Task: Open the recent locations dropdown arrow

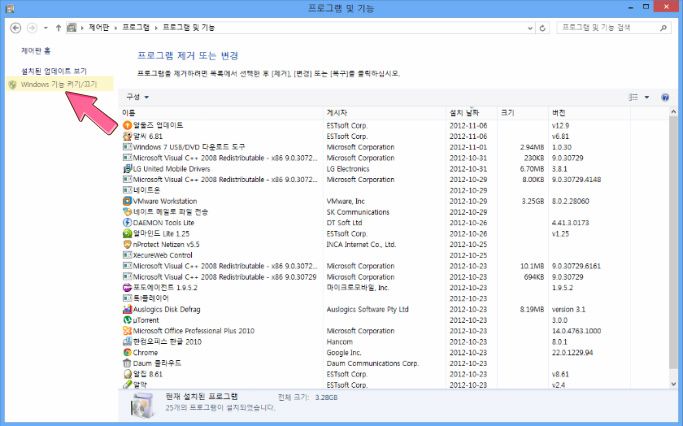Action: click(46, 28)
